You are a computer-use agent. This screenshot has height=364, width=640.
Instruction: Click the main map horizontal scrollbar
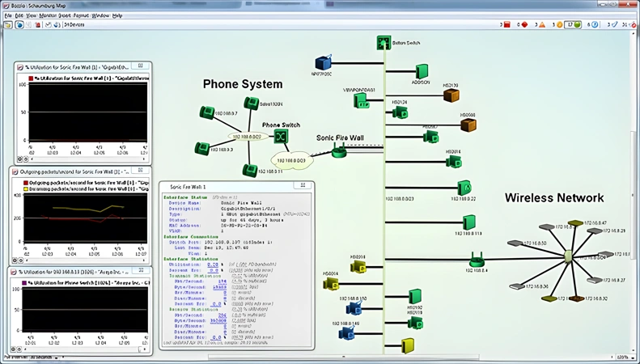click(343, 357)
